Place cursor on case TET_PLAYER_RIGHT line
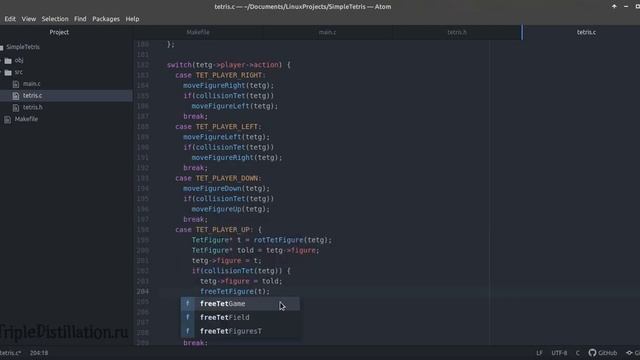This screenshot has width=640, height=360. [220, 75]
